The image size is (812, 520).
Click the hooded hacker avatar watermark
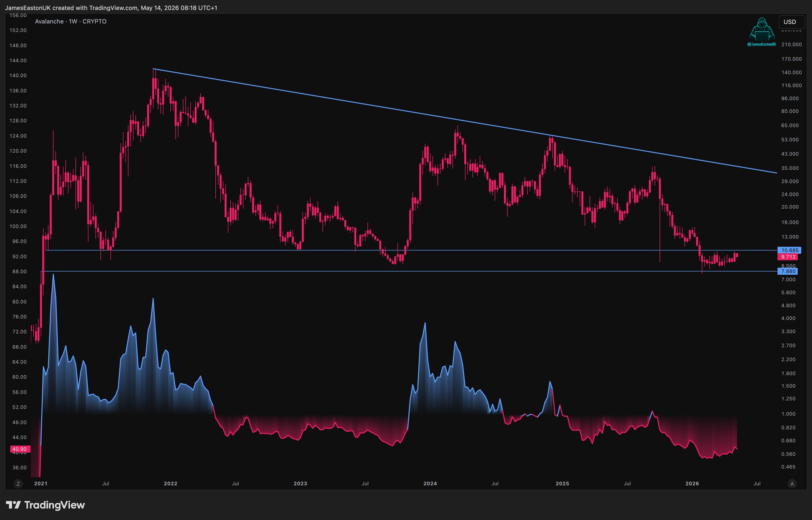(762, 29)
